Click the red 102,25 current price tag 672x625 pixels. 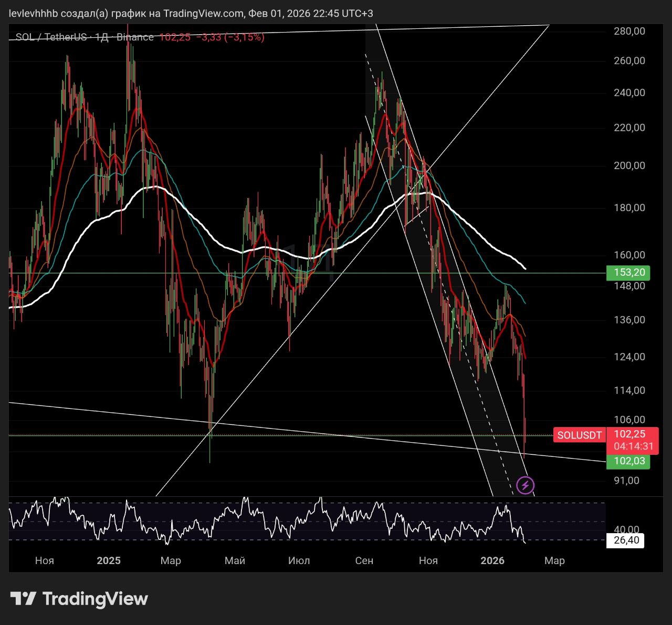[629, 434]
